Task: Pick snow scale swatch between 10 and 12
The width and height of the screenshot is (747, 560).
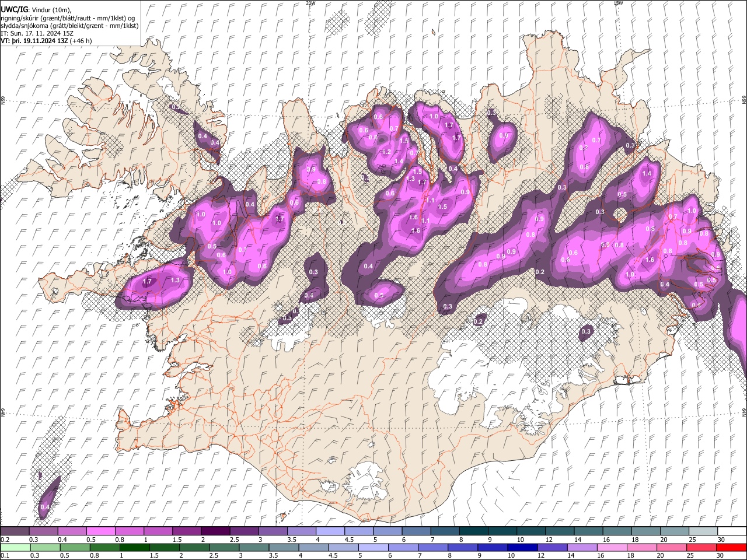Action: 530,531
